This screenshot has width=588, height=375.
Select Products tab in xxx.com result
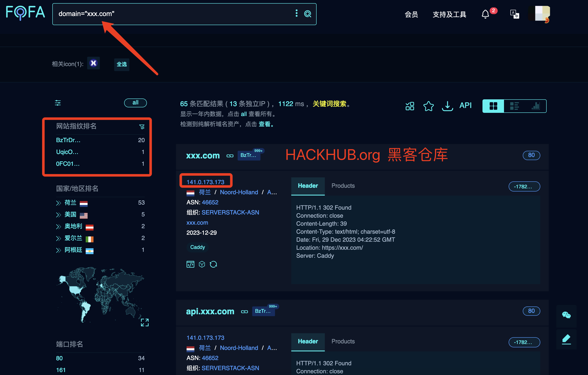(x=343, y=186)
